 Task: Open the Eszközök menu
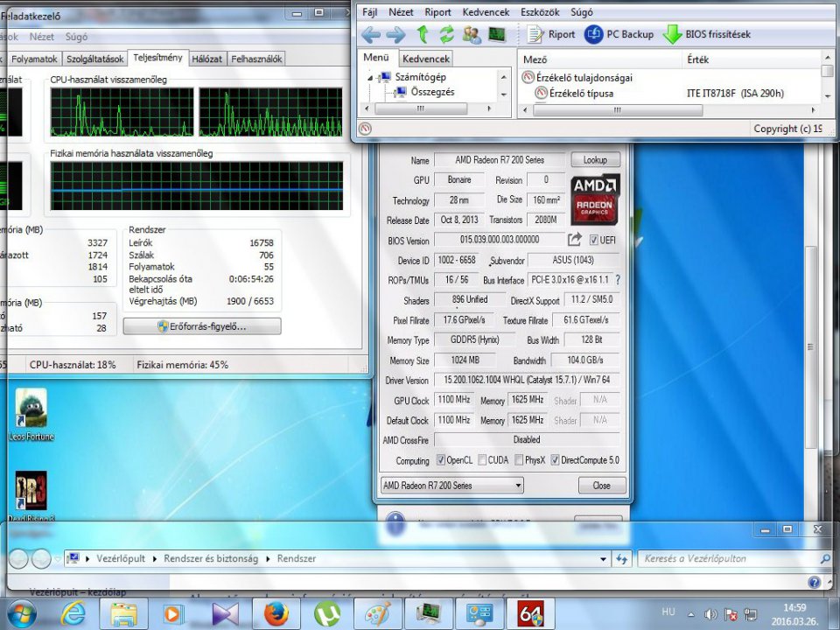[539, 12]
